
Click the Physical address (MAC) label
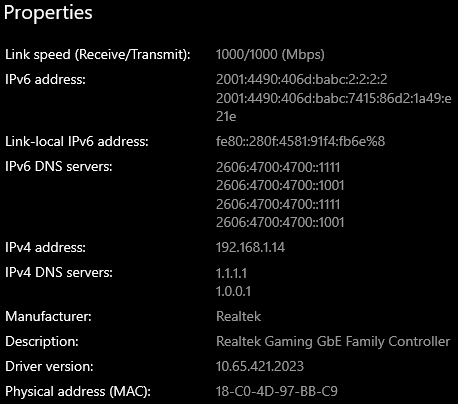pyautogui.click(x=78, y=391)
